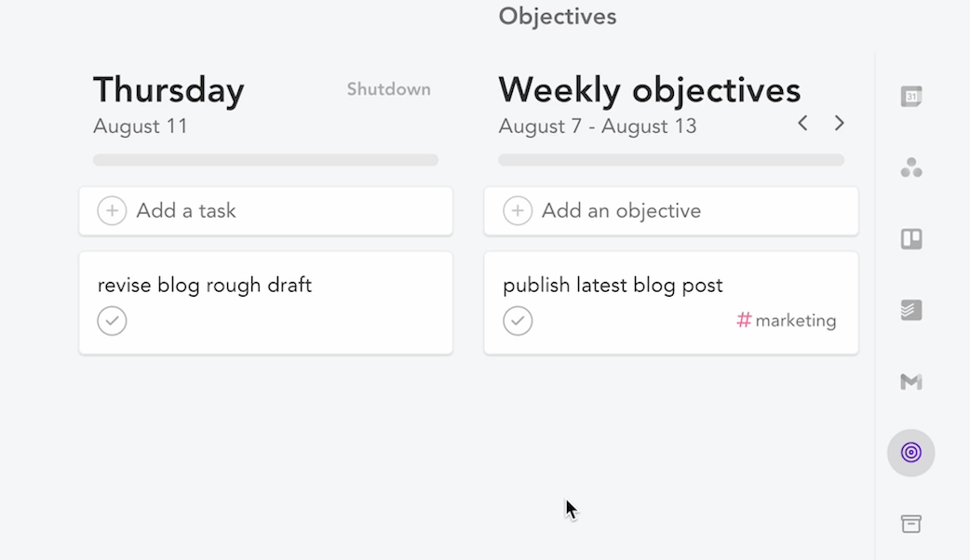Open the marketing tag
The width and height of the screenshot is (970, 560).
[x=787, y=320]
